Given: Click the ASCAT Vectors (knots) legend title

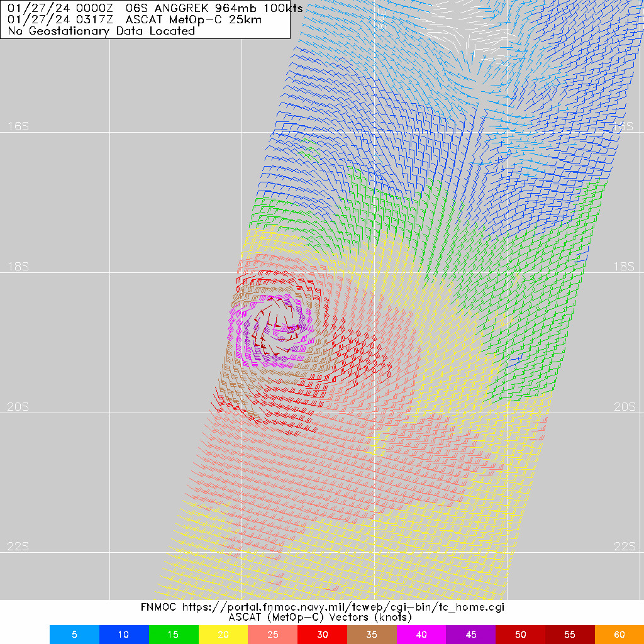Looking at the screenshot, I should point(321,618).
